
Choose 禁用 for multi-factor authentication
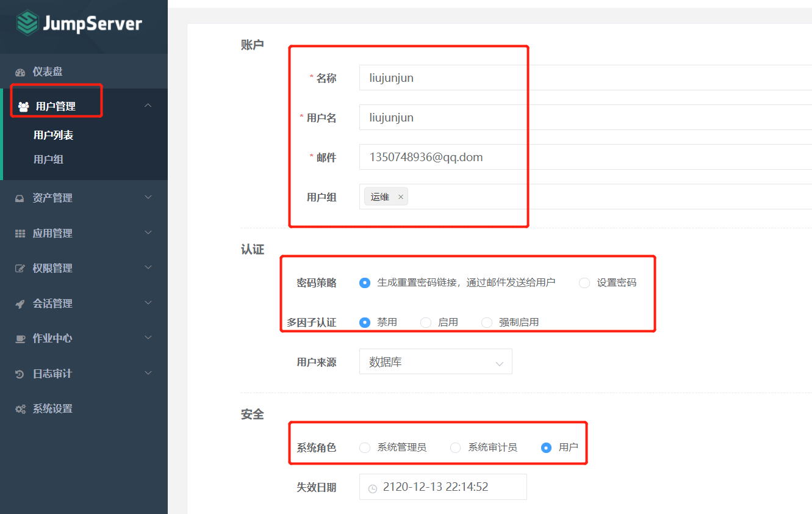[x=365, y=322]
